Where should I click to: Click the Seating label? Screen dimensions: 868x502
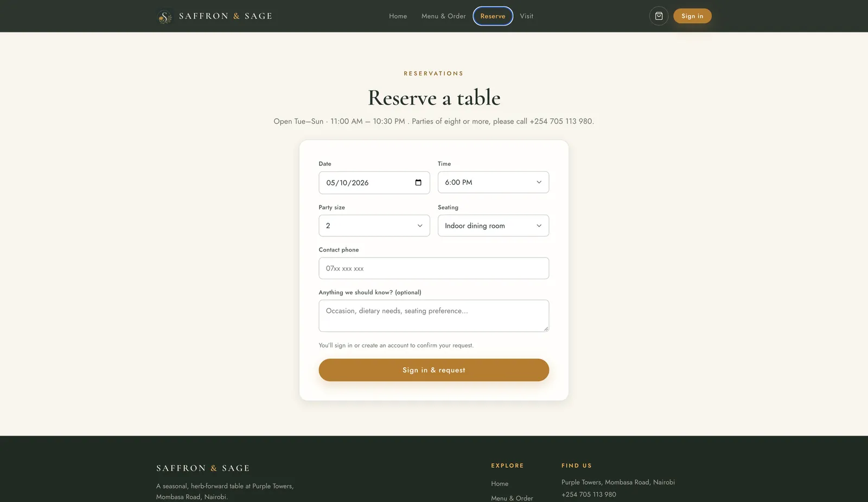[448, 208]
